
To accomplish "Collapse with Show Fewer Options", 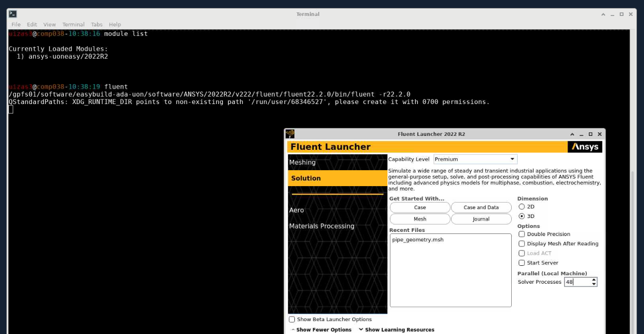I will [322, 330].
